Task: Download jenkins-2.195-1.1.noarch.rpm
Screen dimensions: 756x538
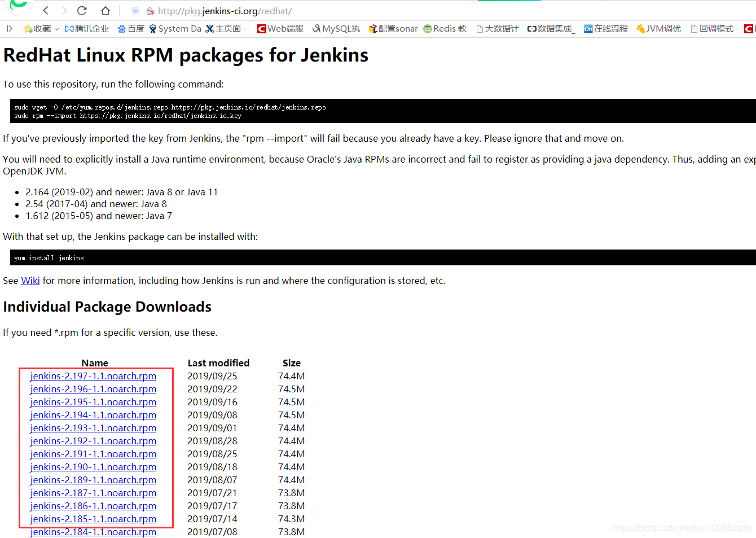Action: [x=93, y=402]
